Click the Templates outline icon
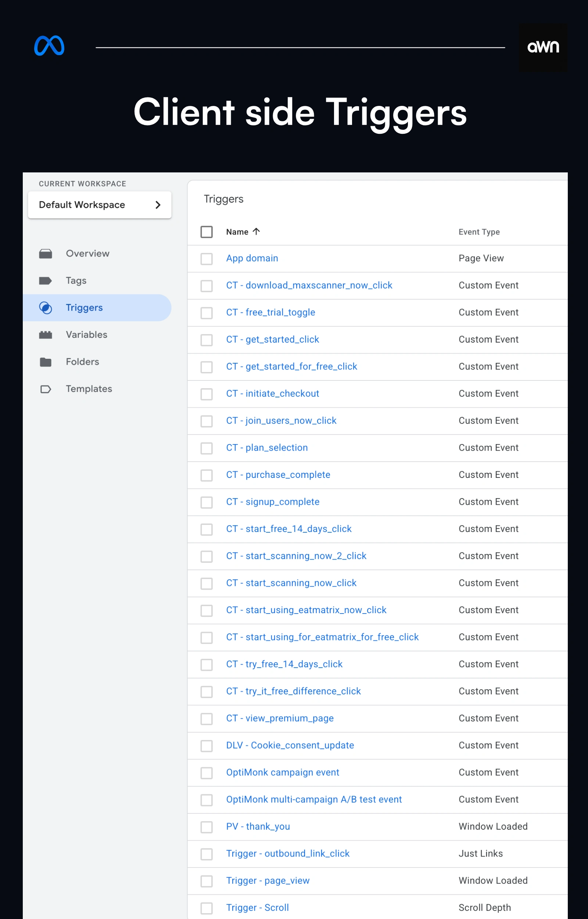588x919 pixels. pos(46,389)
